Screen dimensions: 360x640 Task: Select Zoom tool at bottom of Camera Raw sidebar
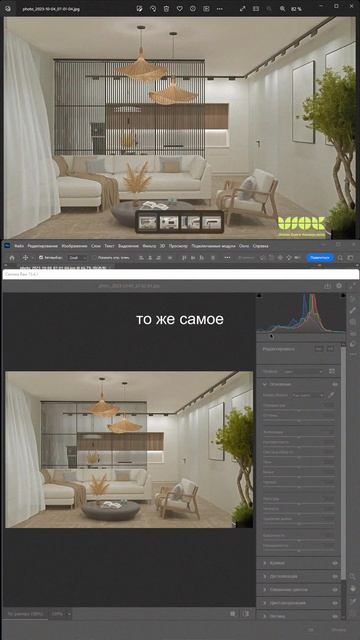click(353, 577)
